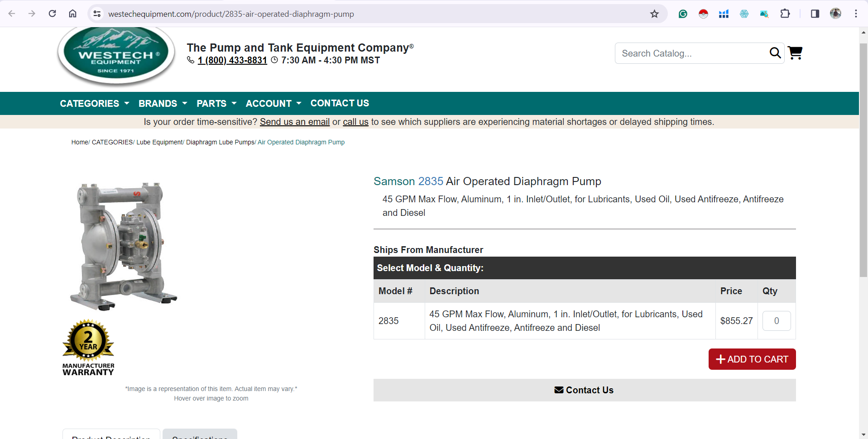Open the Extensions puzzle menu
This screenshot has width=868, height=439.
785,14
